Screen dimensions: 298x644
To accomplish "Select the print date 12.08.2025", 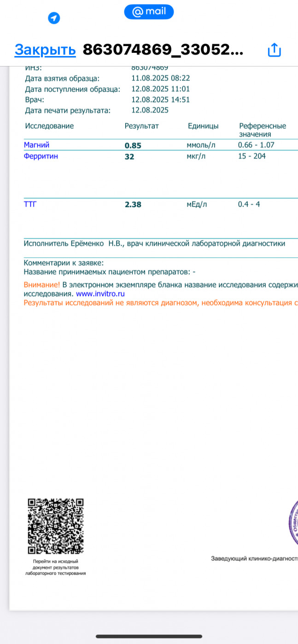I will (x=150, y=110).
